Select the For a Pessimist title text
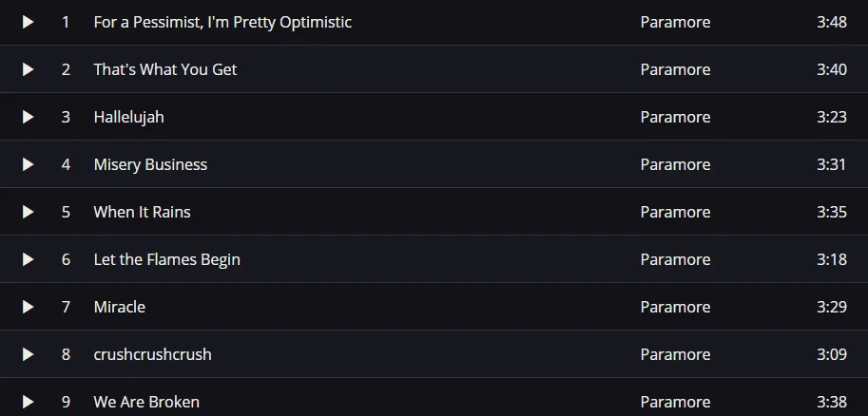868x416 pixels. [x=222, y=22]
